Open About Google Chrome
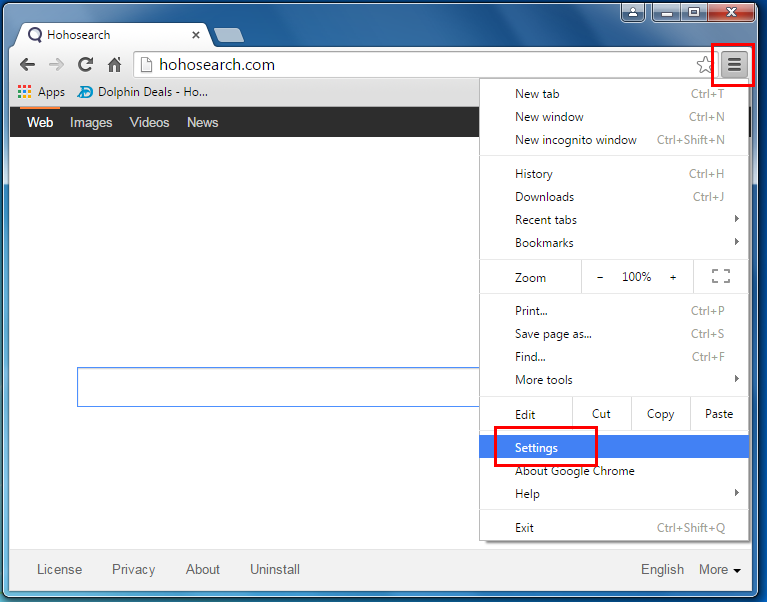Viewport: 767px width, 602px height. (614, 471)
